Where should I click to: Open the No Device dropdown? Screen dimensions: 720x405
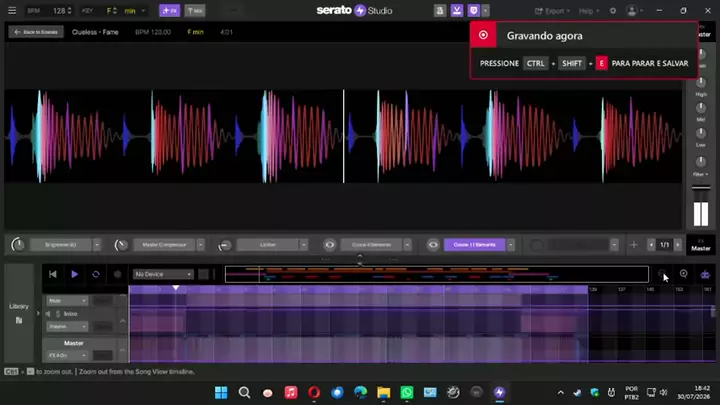pos(163,274)
